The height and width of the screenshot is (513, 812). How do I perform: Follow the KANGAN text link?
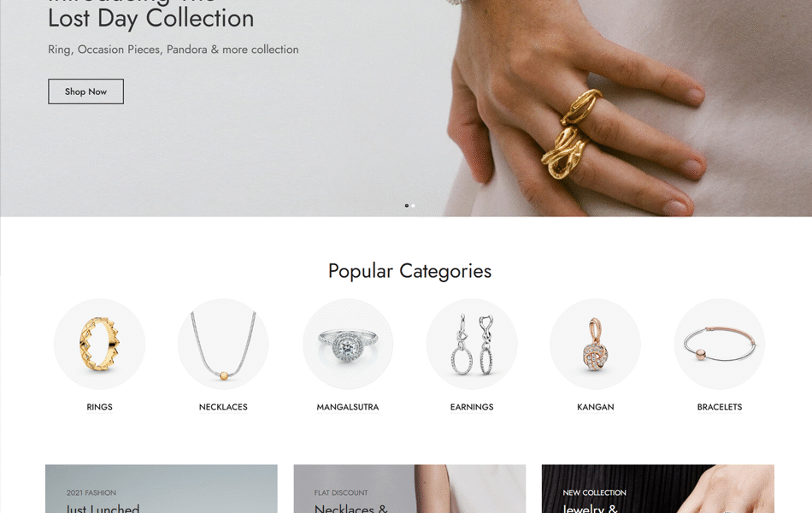596,407
